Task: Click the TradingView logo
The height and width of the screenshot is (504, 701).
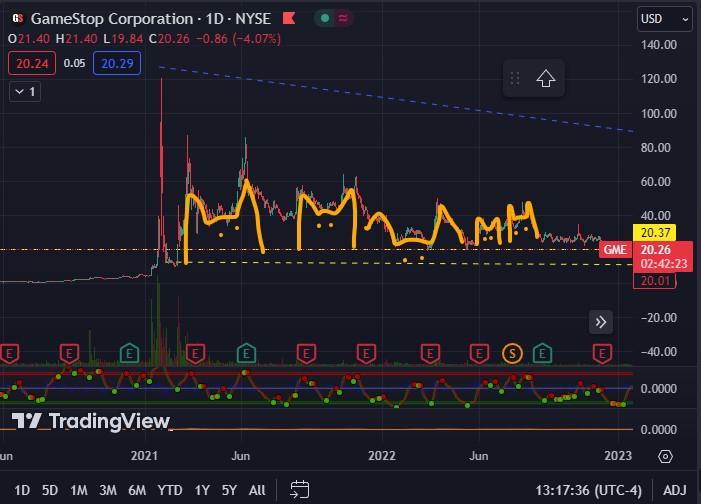Action: coord(90,421)
